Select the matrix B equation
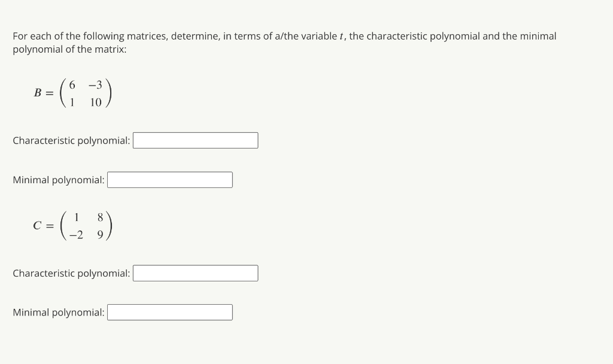This screenshot has width=613, height=364. tap(72, 93)
